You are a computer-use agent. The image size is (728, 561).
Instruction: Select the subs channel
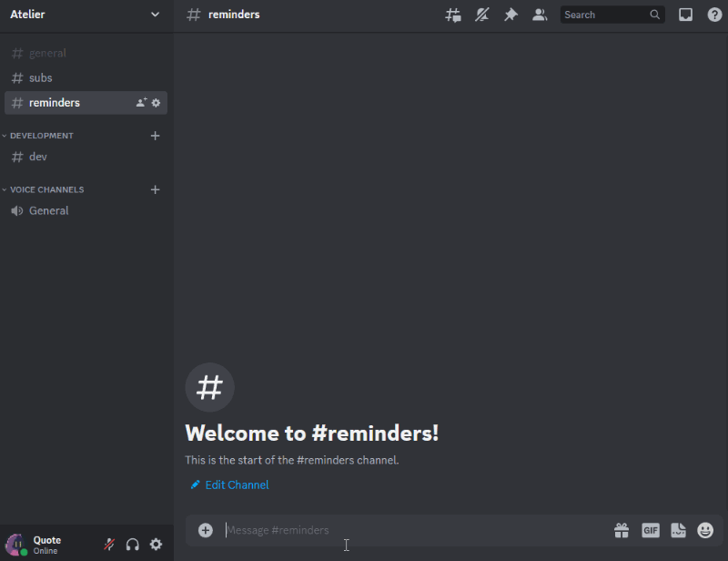point(41,78)
